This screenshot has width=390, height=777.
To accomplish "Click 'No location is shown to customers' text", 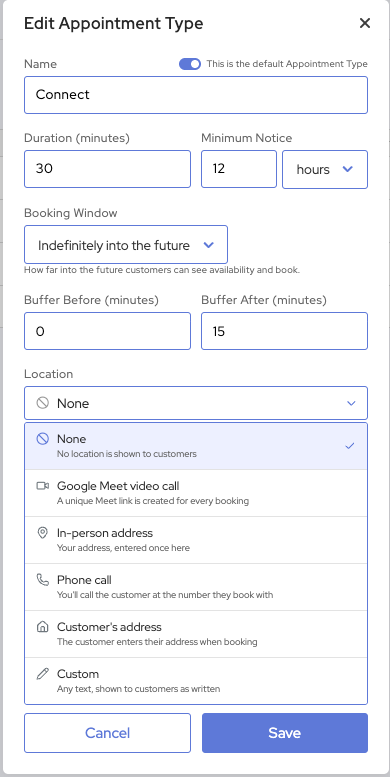I will (x=127, y=454).
